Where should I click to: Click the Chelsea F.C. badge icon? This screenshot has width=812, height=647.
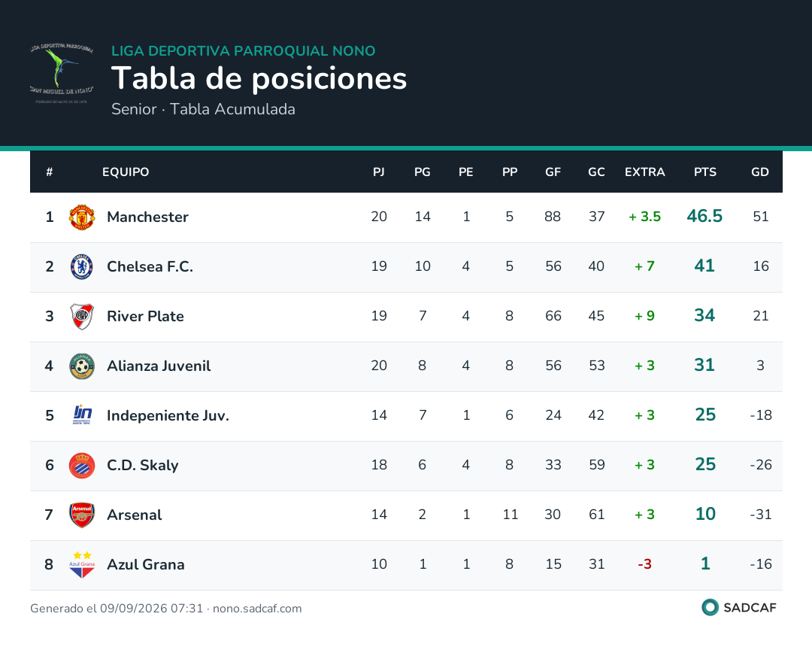[82, 267]
